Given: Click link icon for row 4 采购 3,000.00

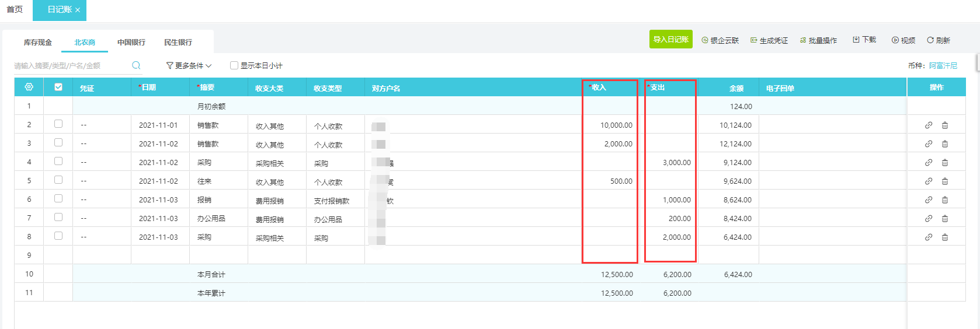Looking at the screenshot, I should 929,163.
